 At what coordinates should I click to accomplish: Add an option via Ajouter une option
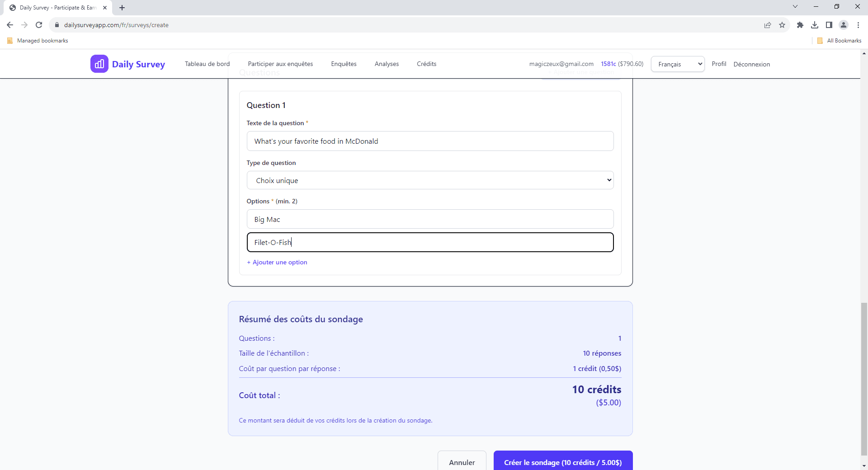click(277, 262)
